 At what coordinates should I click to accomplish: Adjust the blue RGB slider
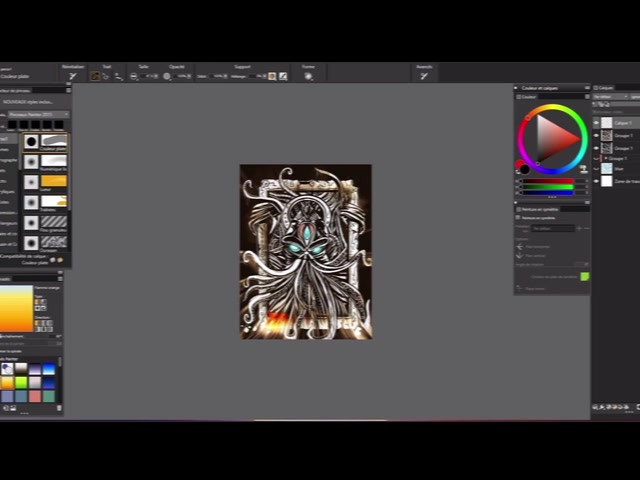point(549,193)
